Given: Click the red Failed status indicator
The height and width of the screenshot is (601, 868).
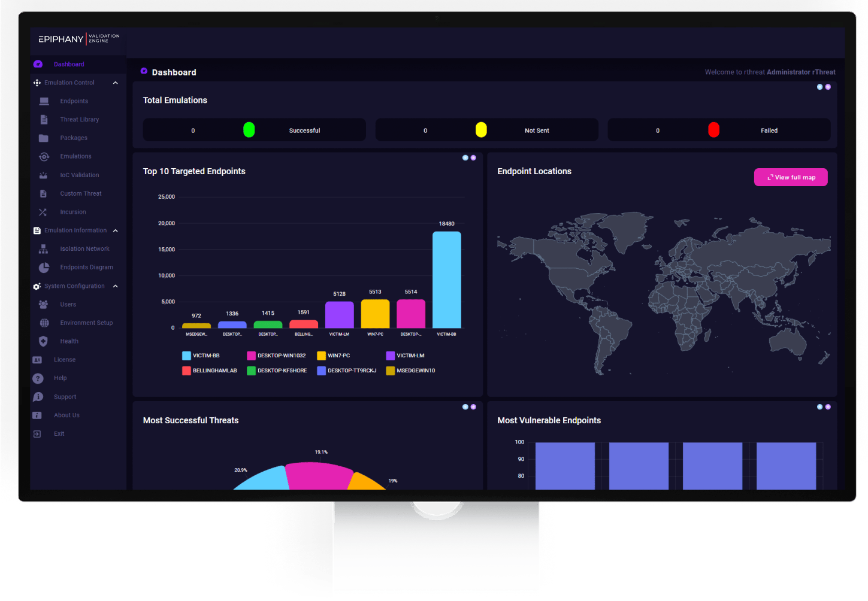Looking at the screenshot, I should click(x=713, y=130).
